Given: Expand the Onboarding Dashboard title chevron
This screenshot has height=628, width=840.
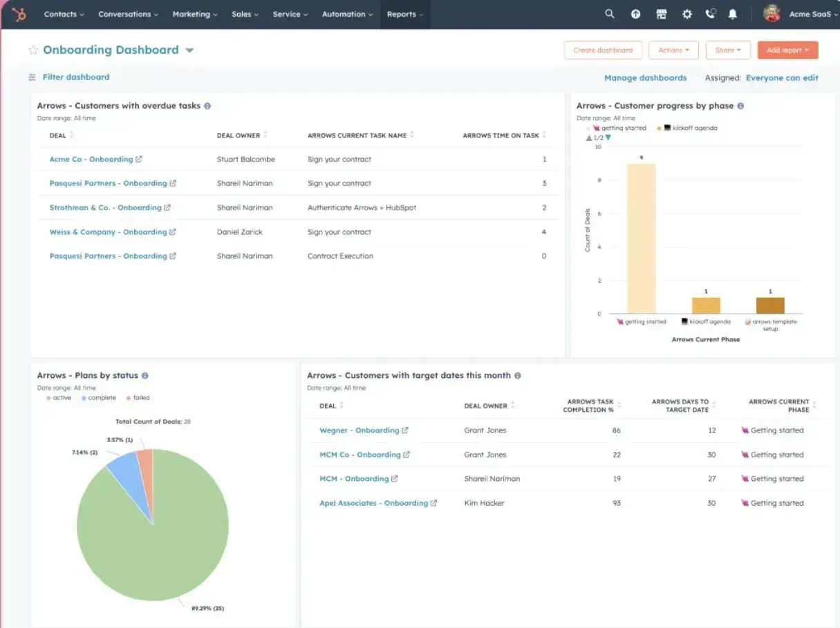Looking at the screenshot, I should tap(189, 50).
